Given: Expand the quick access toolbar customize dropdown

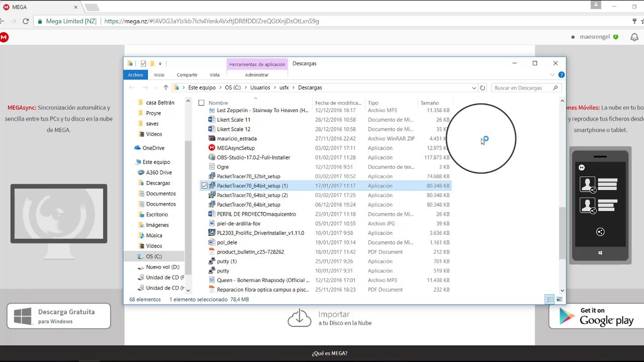Looking at the screenshot, I should click(x=160, y=63).
